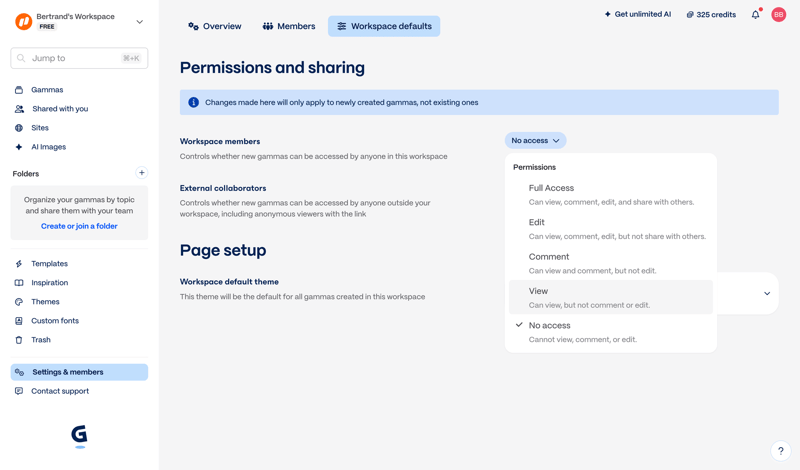Click the Themes palette icon
Viewport: 800px width, 470px height.
click(x=19, y=302)
